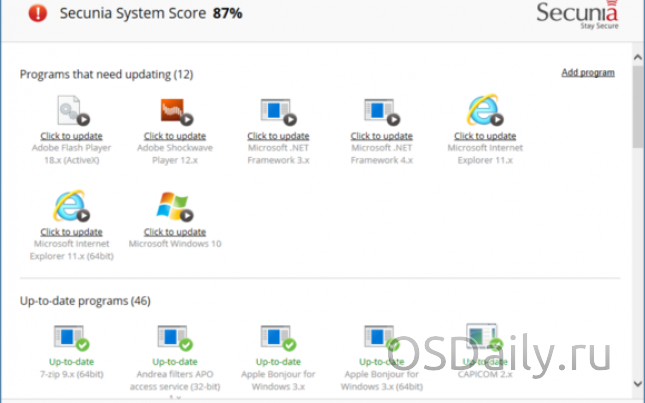The height and width of the screenshot is (403, 645).
Task: Click the Microsoft .NET Framework 4.x icon
Action: click(x=381, y=111)
